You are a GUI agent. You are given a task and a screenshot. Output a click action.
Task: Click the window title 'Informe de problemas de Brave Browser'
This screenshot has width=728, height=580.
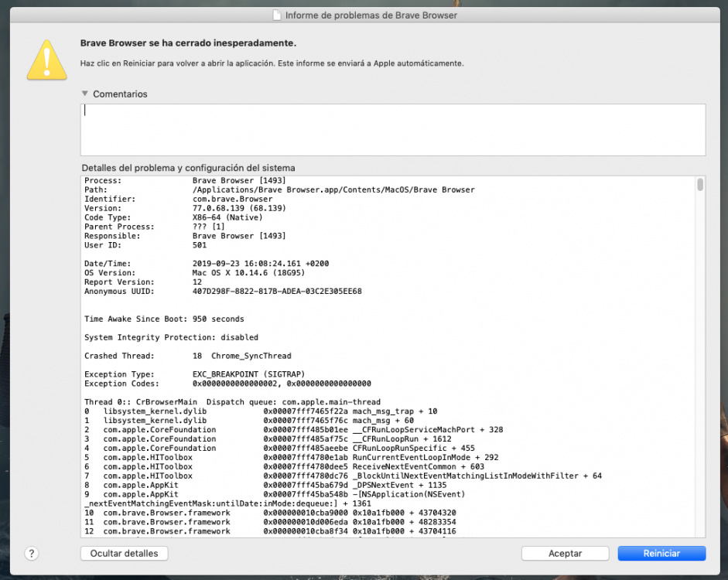[x=371, y=15]
